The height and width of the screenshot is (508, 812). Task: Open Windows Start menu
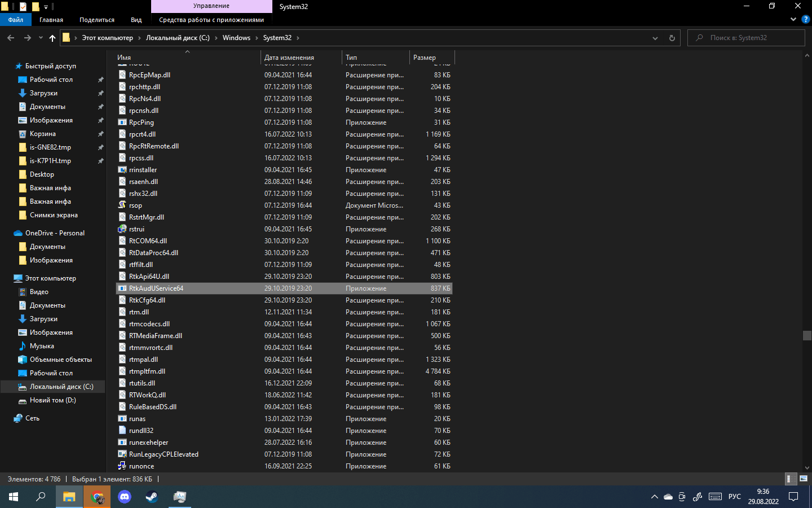[x=14, y=497]
